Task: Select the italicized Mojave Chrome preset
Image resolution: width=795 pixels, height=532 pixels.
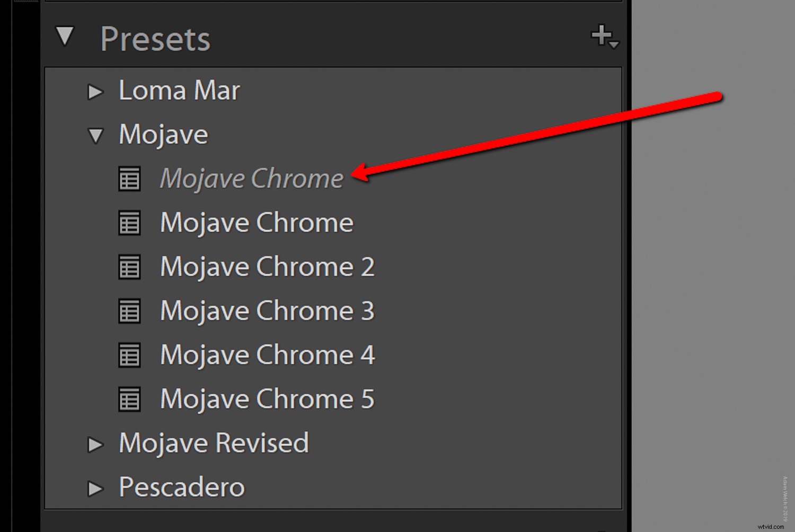Action: [250, 179]
